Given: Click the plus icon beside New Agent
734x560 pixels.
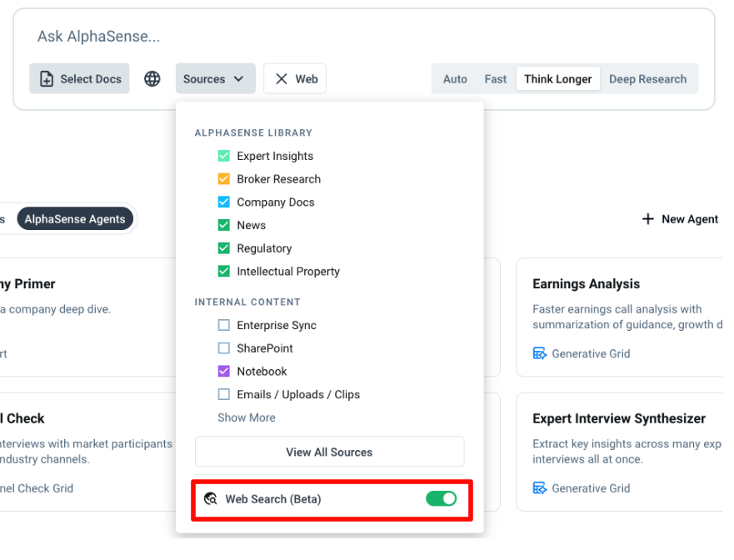Looking at the screenshot, I should [x=648, y=219].
